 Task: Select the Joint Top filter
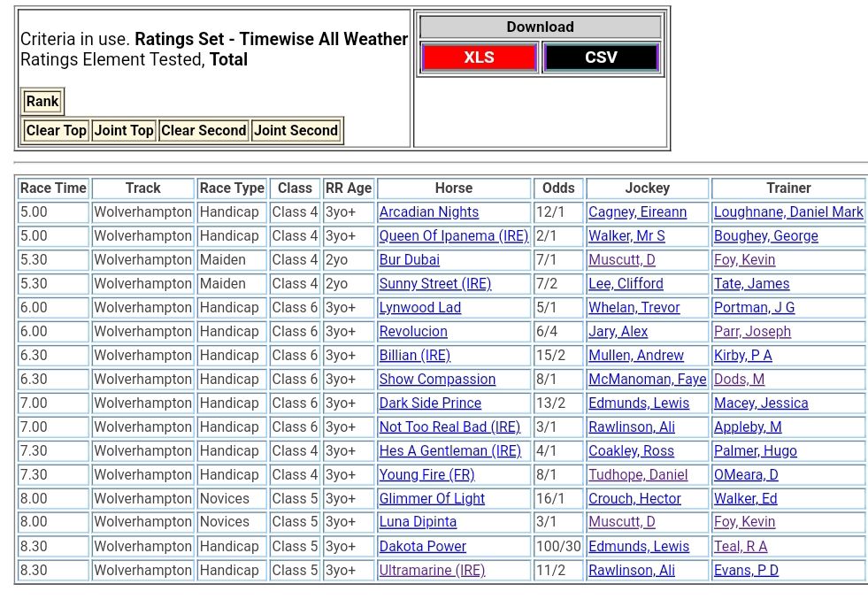coord(124,130)
